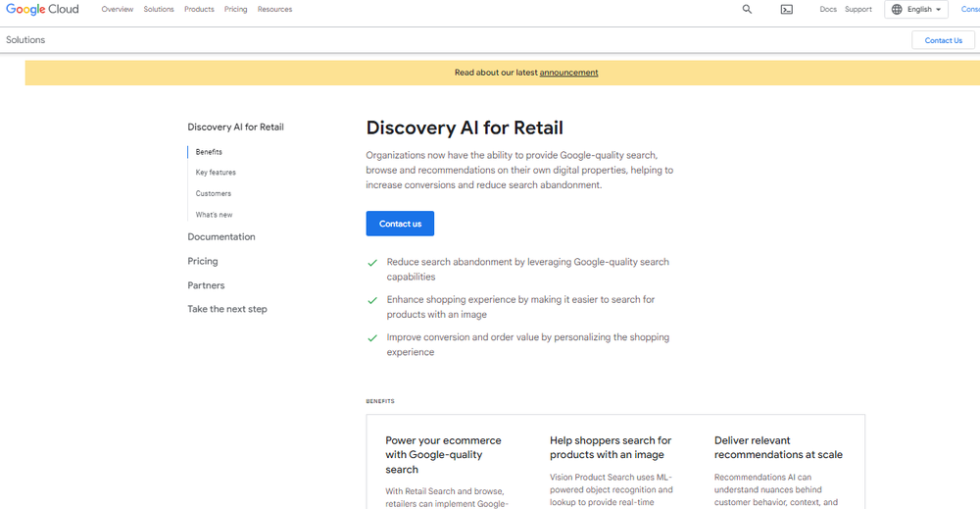Open Documentation in the sidebar

221,237
